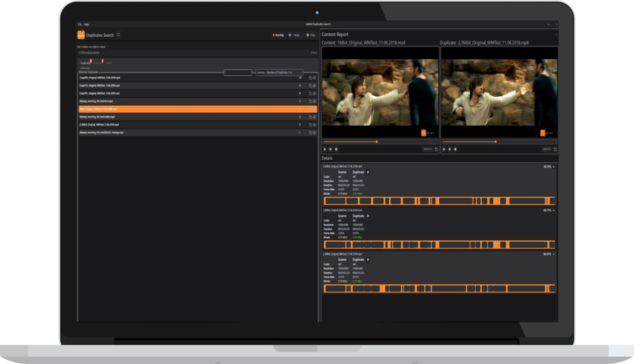Collapse the 82.13% match details section

pyautogui.click(x=554, y=167)
